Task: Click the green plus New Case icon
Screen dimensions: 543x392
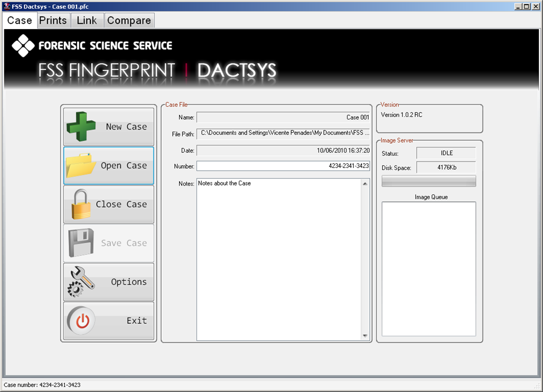Action: 81,126
